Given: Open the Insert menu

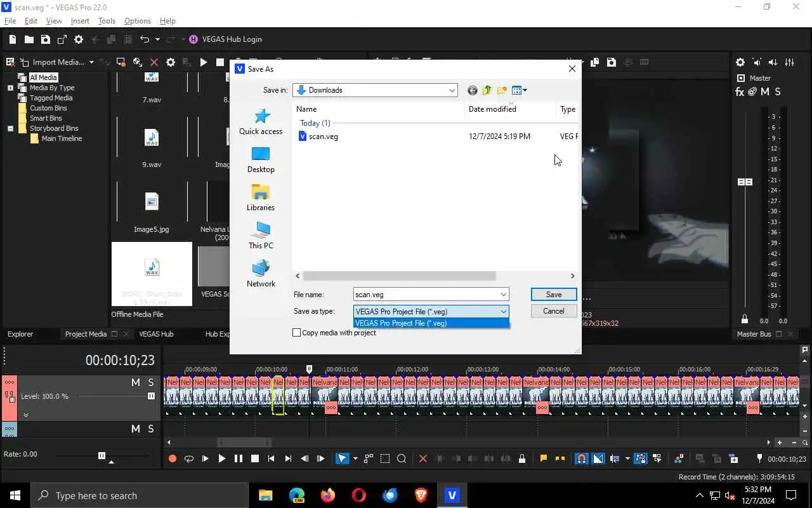Looking at the screenshot, I should click(x=80, y=21).
